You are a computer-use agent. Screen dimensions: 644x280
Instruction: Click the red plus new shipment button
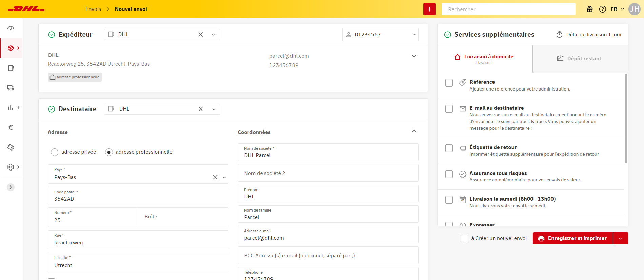point(429,9)
